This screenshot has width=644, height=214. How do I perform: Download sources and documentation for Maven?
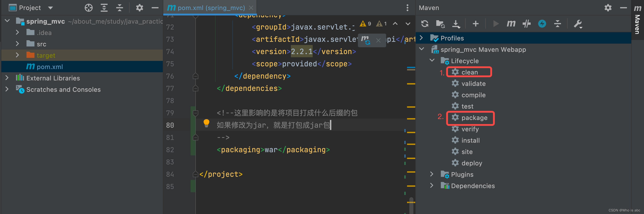pyautogui.click(x=456, y=24)
